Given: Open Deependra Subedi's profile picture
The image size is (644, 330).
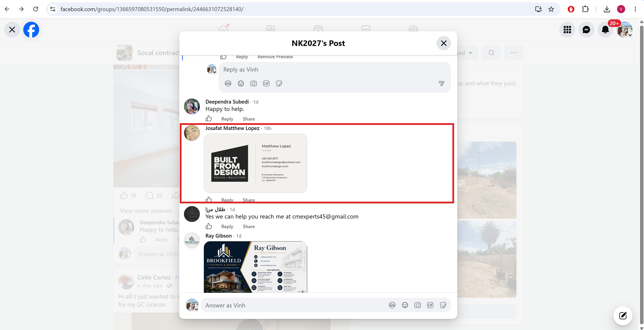Looking at the screenshot, I should click(x=192, y=106).
